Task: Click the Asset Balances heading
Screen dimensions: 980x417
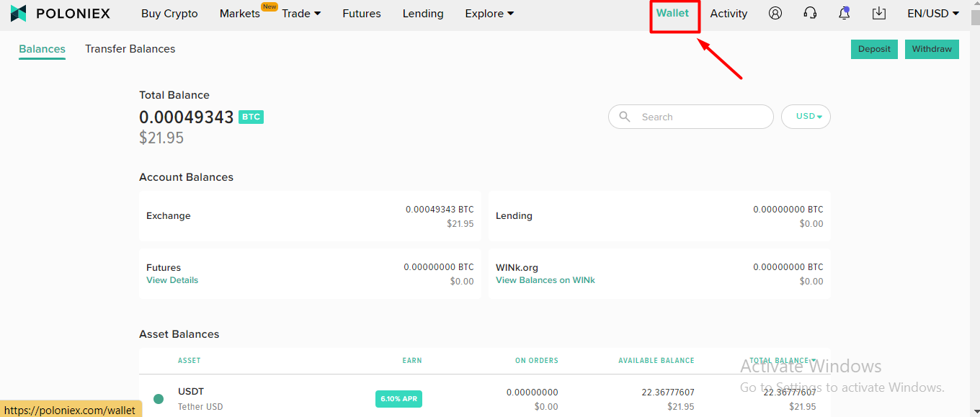Action: click(x=179, y=334)
